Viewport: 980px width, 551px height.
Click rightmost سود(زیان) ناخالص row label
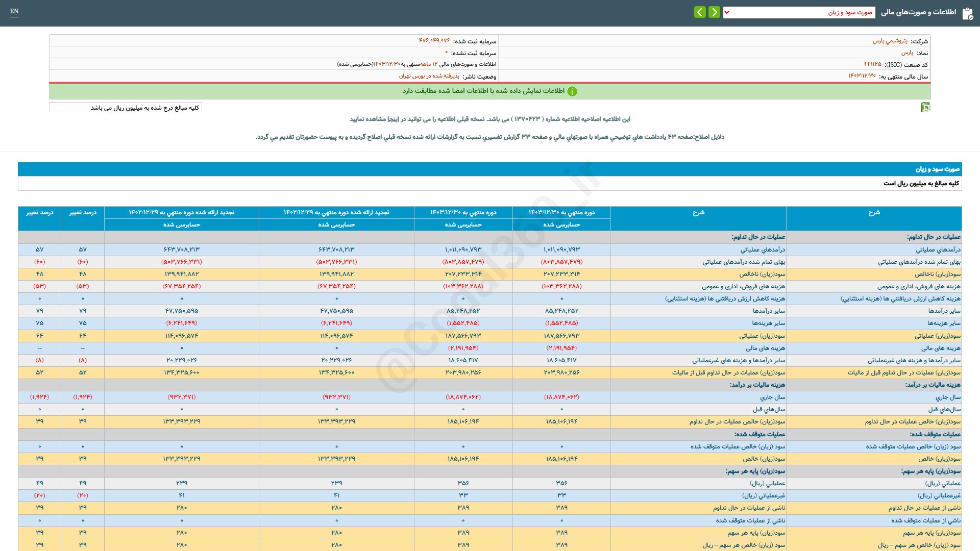pos(937,274)
